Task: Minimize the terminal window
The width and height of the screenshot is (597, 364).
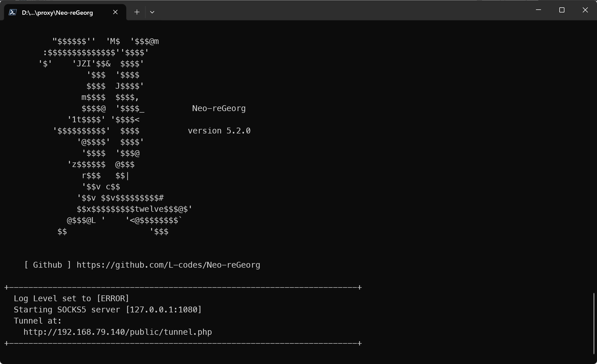Action: 538,10
